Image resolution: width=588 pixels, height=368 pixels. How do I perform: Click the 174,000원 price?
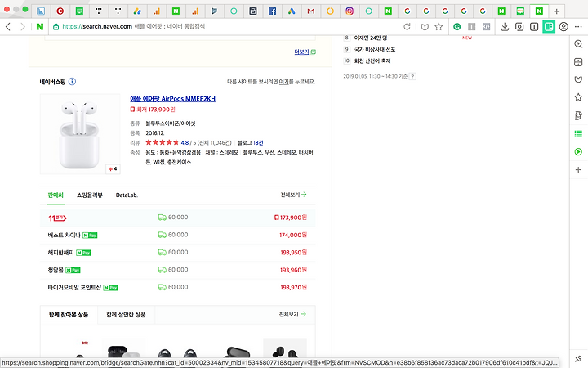(293, 235)
